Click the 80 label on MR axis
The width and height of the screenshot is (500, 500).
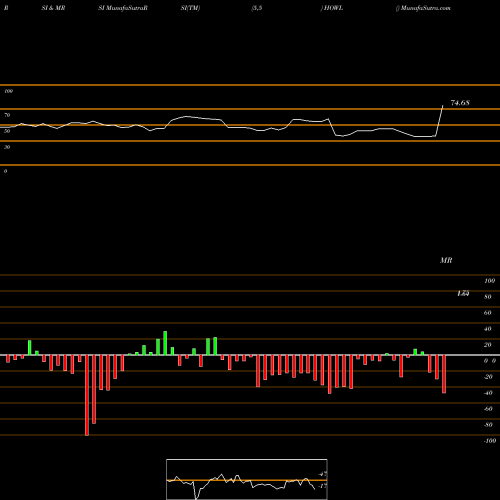pos(488,297)
